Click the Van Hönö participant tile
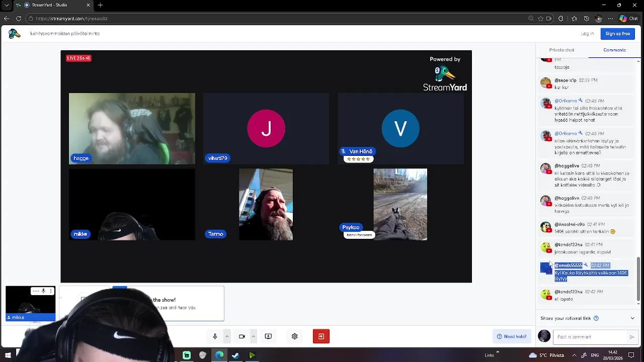 400,129
